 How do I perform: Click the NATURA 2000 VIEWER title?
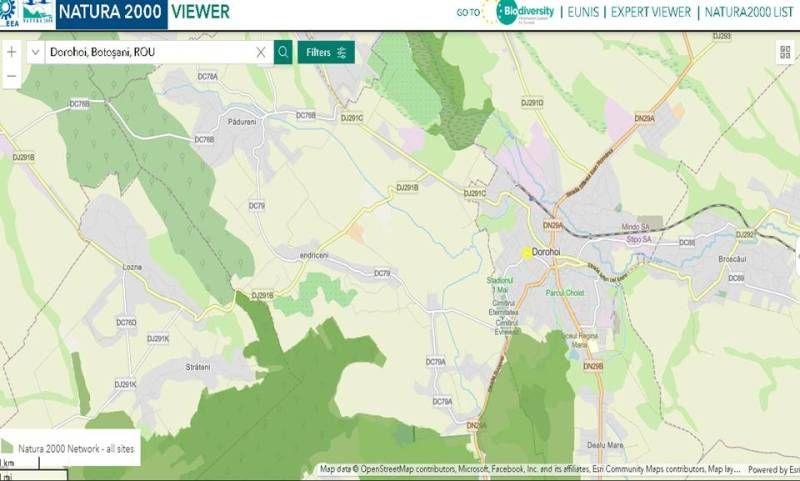coord(143,13)
